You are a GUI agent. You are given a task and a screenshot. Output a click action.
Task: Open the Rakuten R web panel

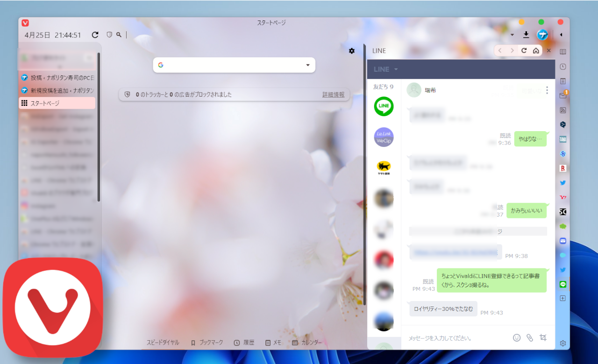[563, 168]
